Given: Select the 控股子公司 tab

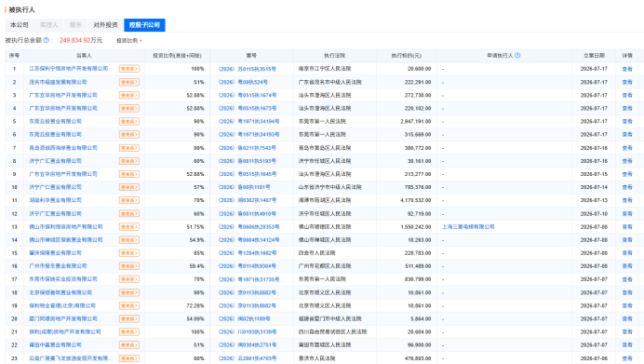Looking at the screenshot, I should (144, 25).
